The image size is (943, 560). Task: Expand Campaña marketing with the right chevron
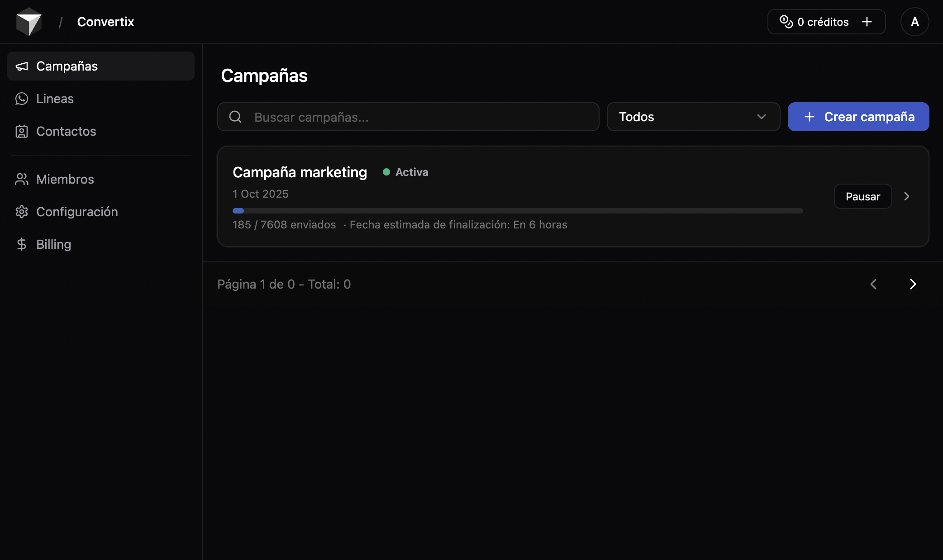[x=906, y=196]
